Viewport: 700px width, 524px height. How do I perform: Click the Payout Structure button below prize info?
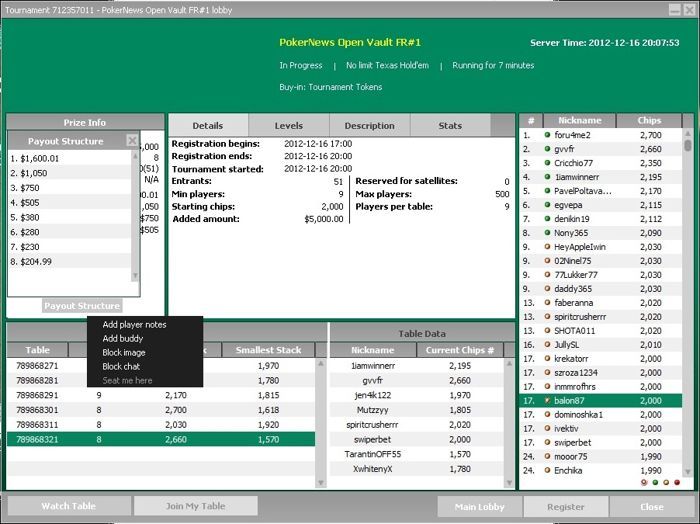(82, 306)
